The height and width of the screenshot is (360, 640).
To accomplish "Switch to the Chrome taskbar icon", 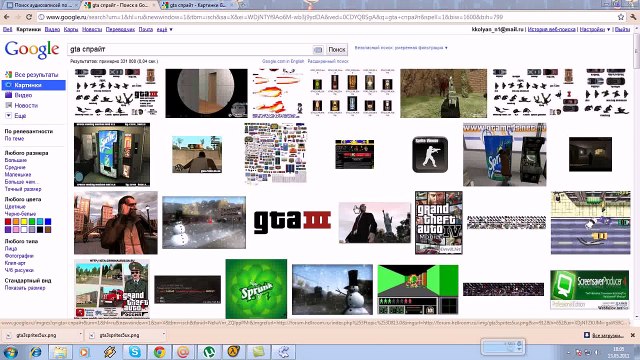I will click(159, 352).
